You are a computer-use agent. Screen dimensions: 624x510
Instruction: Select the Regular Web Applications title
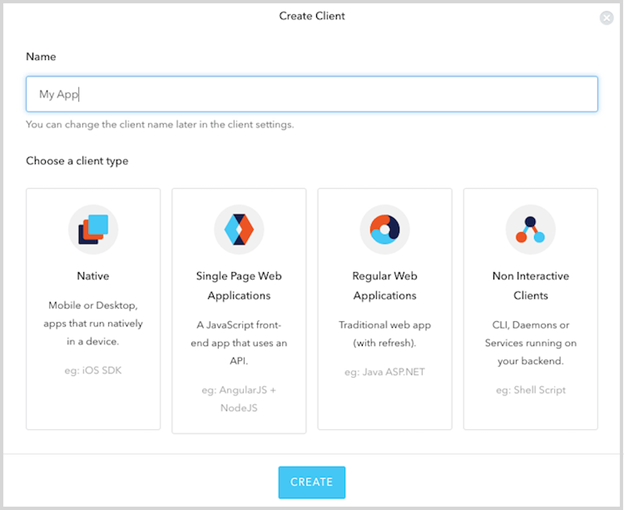(x=385, y=286)
